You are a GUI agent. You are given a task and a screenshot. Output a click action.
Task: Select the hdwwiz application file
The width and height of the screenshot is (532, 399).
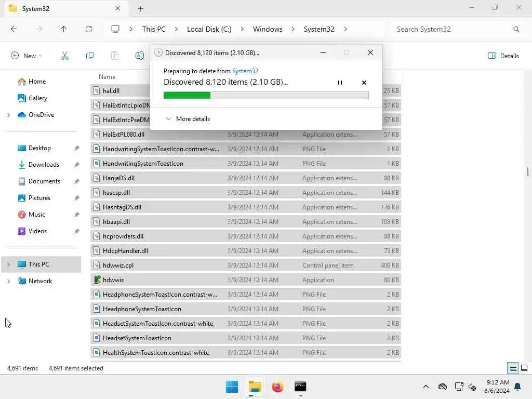pos(246,280)
